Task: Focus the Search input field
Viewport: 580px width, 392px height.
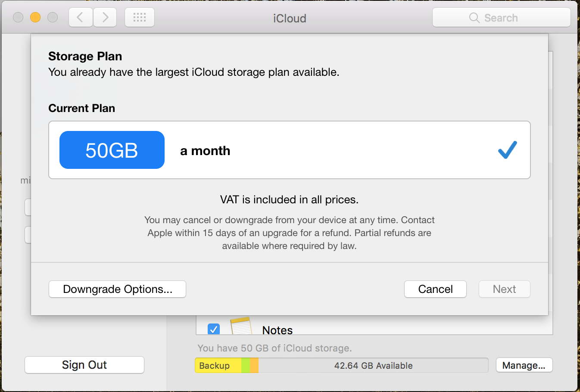Action: 502,18
